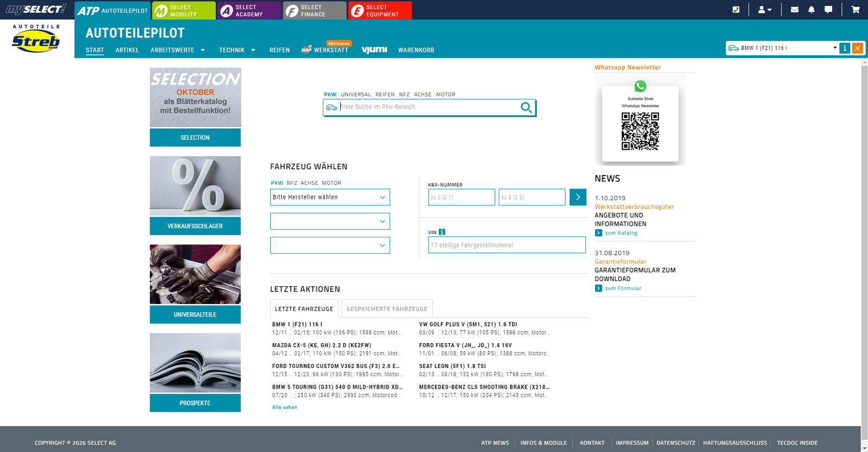Viewport: 868px width, 452px height.
Task: Open the user account menu
Action: pyautogui.click(x=765, y=9)
